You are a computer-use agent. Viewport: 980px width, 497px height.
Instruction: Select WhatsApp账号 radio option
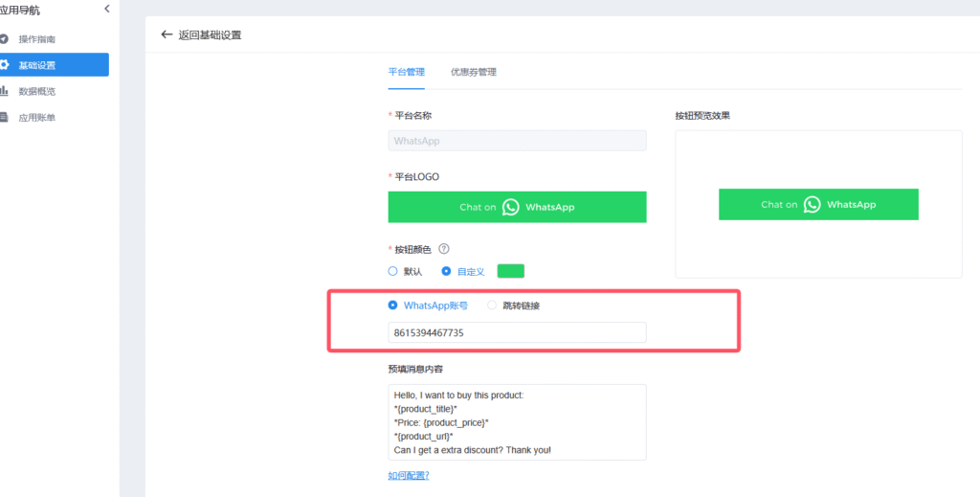coord(392,305)
